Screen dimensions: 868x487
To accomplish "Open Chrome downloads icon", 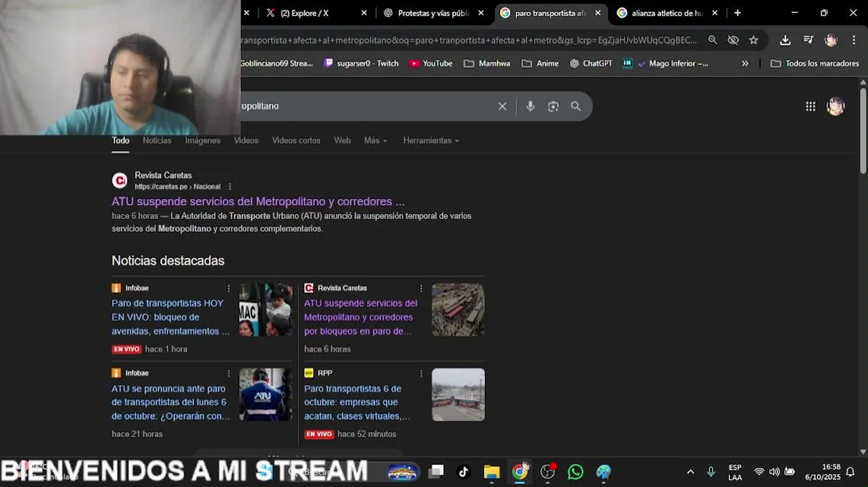I will 785,40.
